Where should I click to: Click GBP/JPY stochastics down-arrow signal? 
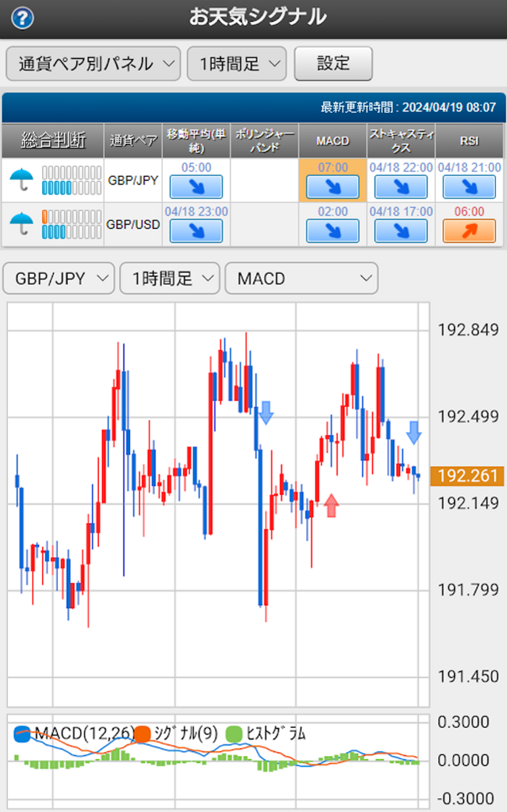tap(401, 187)
